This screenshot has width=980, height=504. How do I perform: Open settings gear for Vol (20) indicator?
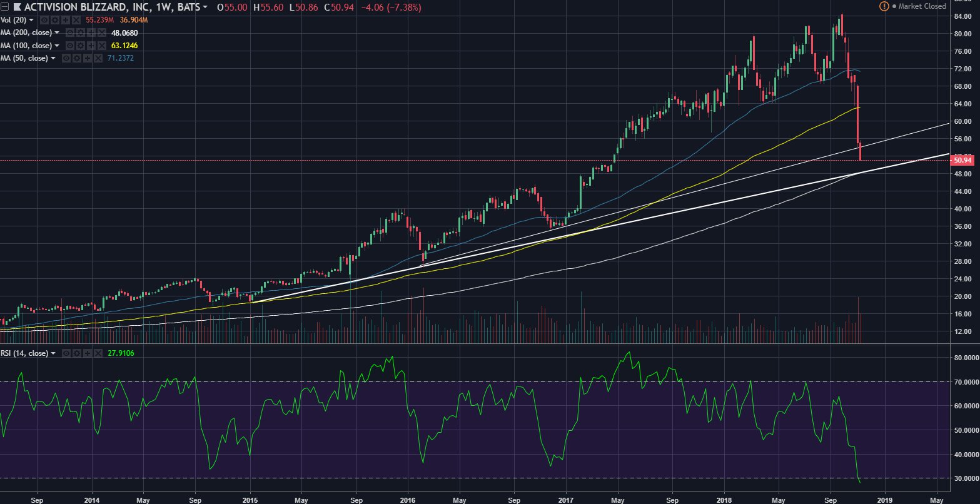55,20
